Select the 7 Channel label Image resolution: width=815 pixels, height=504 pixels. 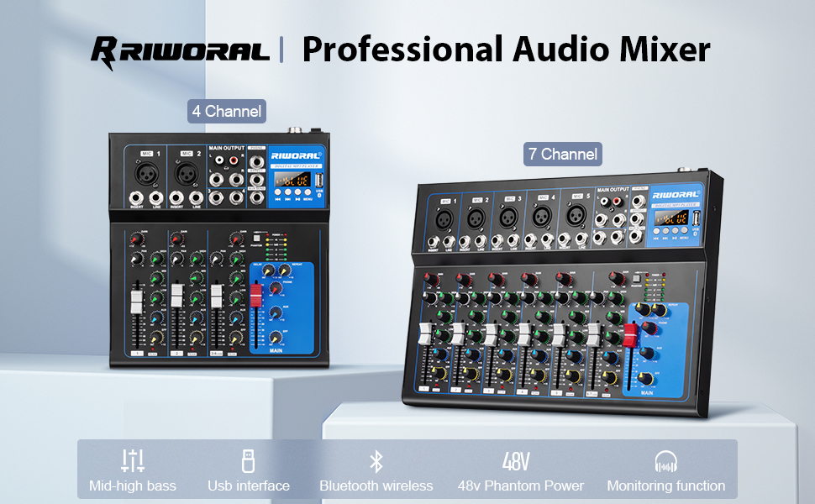click(x=561, y=154)
